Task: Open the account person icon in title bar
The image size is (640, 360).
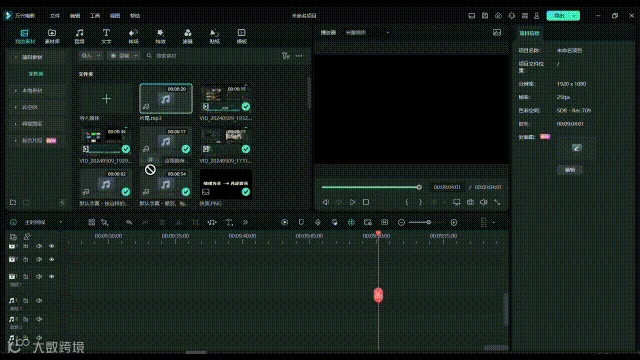Action: 537,16
